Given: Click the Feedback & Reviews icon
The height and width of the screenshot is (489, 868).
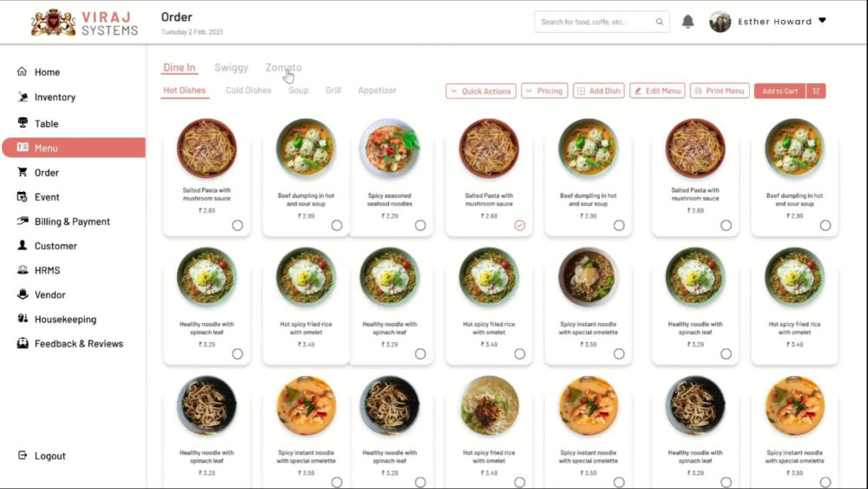Looking at the screenshot, I should 23,343.
